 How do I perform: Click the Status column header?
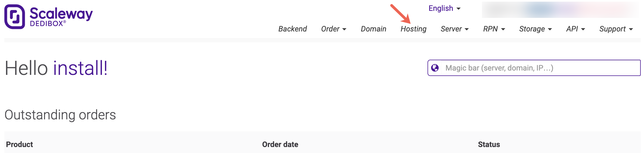click(x=489, y=144)
